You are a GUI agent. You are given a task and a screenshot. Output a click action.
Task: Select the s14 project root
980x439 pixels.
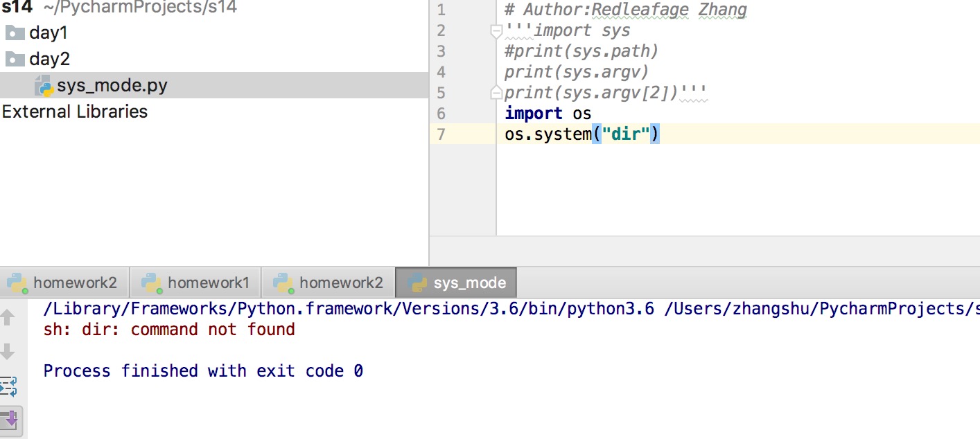coord(17,8)
